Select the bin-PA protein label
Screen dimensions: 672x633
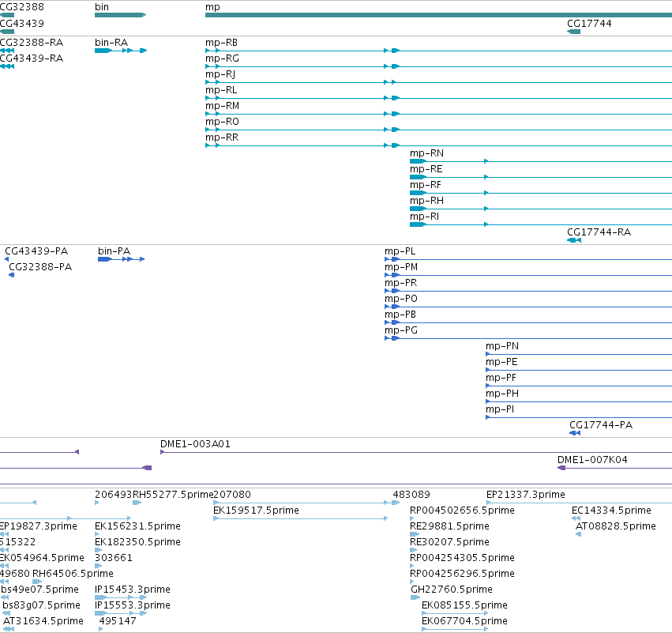(x=114, y=251)
